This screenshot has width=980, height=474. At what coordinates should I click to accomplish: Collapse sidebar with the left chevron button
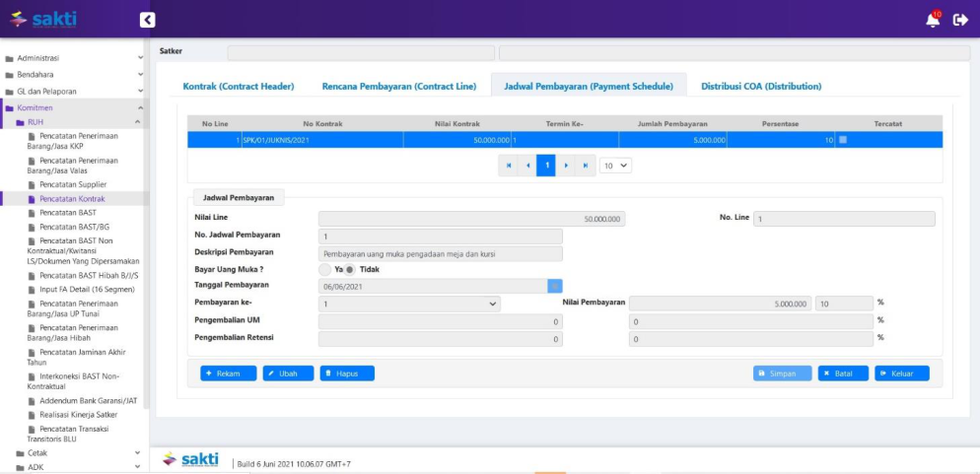147,20
